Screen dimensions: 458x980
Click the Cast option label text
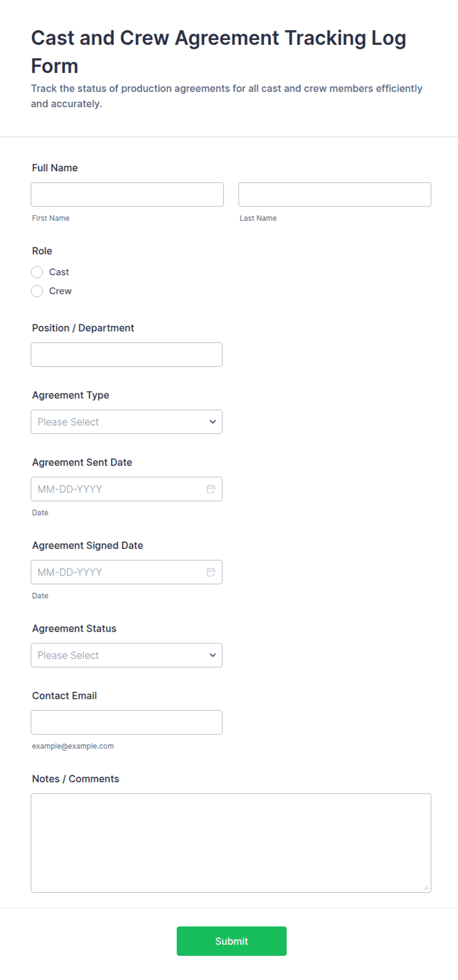[59, 272]
